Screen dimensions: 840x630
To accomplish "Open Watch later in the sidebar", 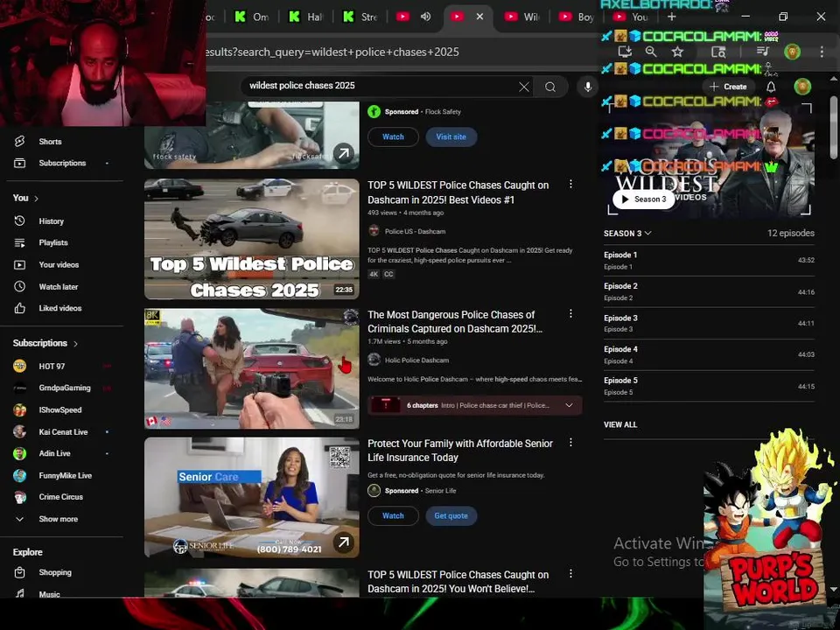I will [x=58, y=287].
